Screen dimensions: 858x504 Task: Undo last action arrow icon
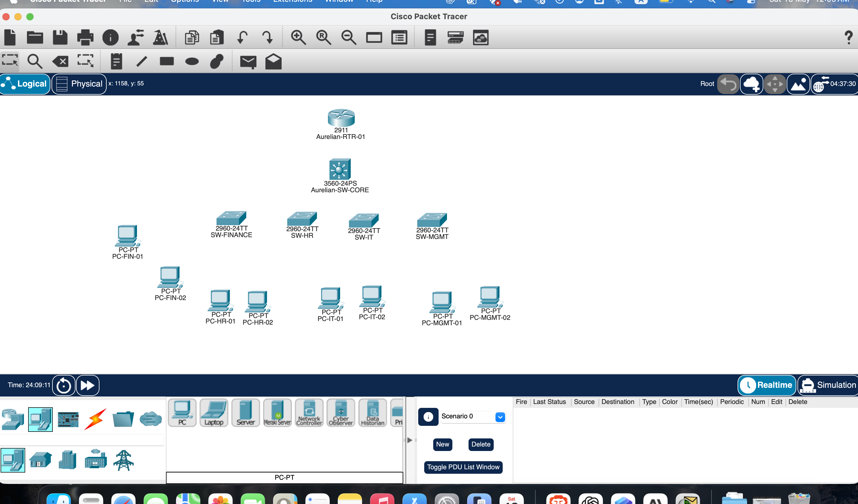click(x=242, y=37)
